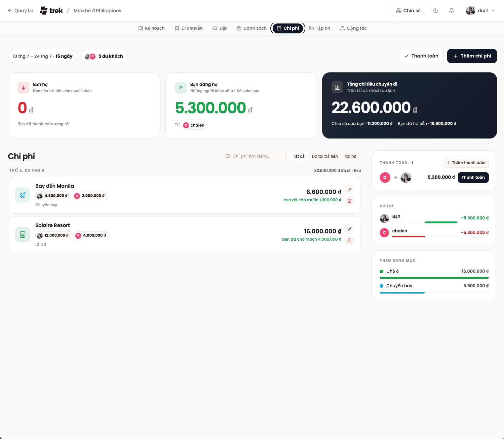Focus the Chi phí tìm kiếm search field

(253, 156)
